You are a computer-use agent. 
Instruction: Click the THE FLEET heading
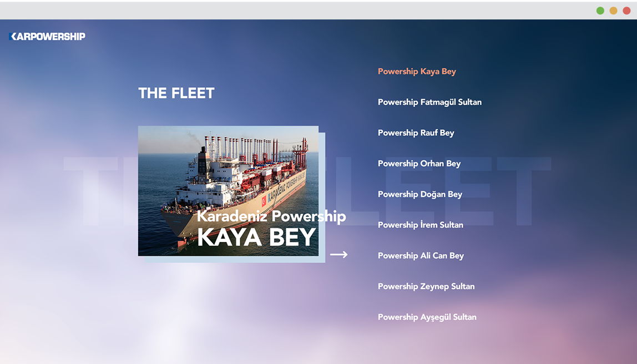[176, 93]
